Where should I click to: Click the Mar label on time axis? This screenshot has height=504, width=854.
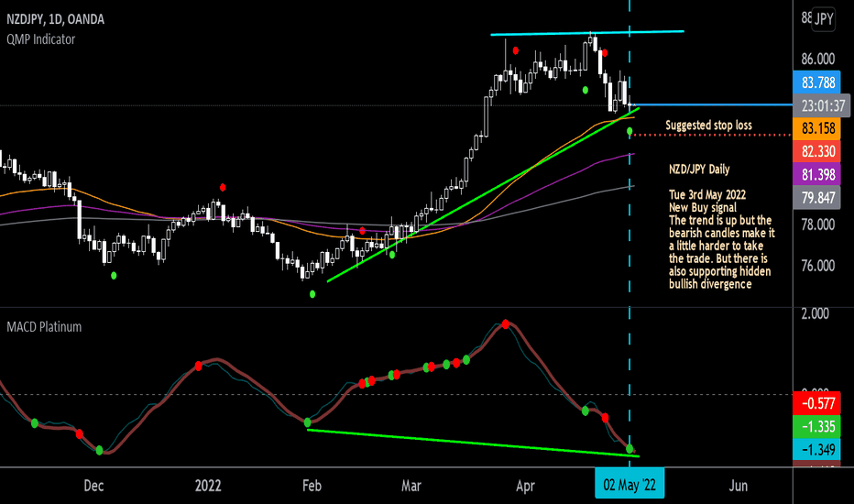pos(411,486)
